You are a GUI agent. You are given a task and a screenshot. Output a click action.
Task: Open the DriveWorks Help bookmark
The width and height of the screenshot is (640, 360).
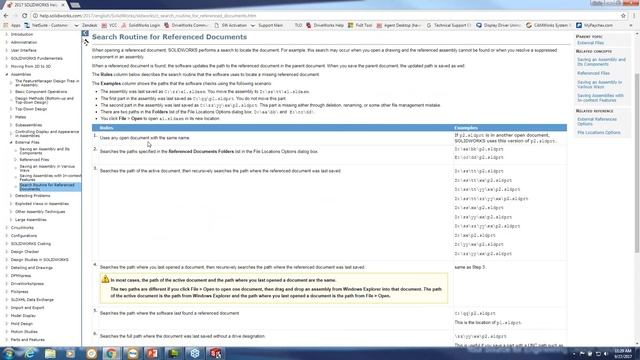click(325, 25)
